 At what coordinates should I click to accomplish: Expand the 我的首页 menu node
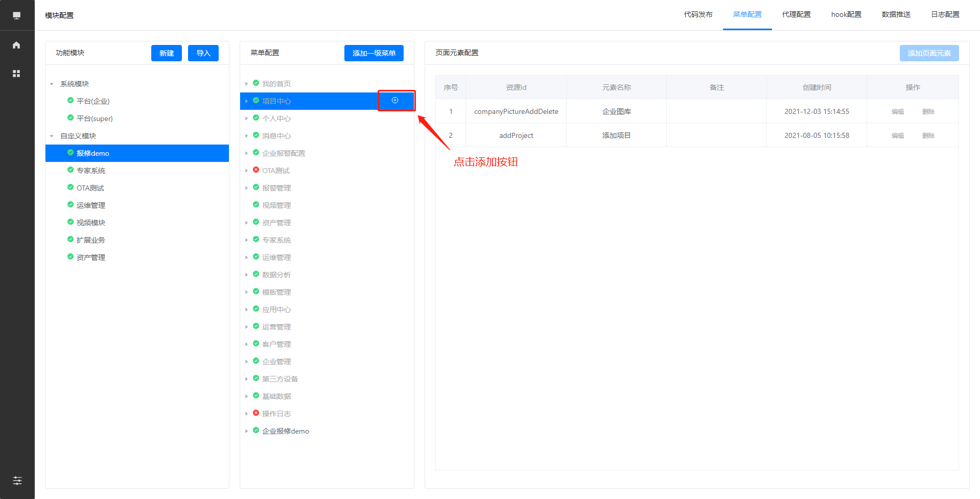click(x=246, y=84)
